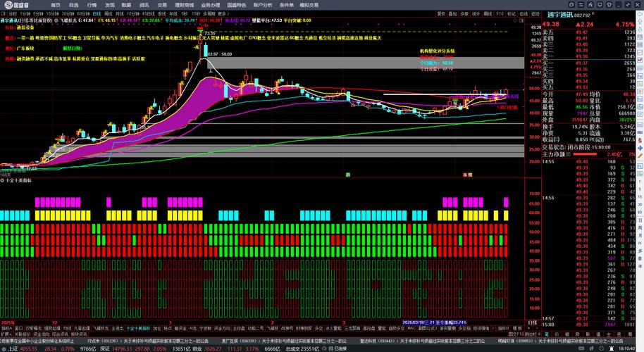Viewport: 644px width, 352px height.
Task: Click the 上证 index value in status bar
Action: 29,348
